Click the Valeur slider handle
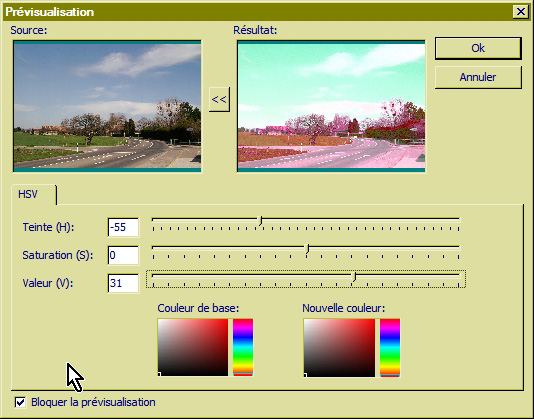534x419 pixels. pyautogui.click(x=354, y=276)
